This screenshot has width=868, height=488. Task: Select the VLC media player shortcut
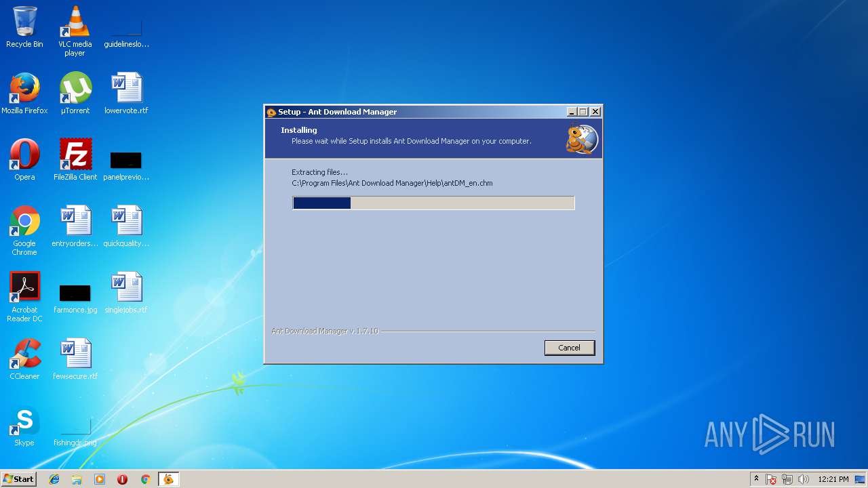pos(75,30)
